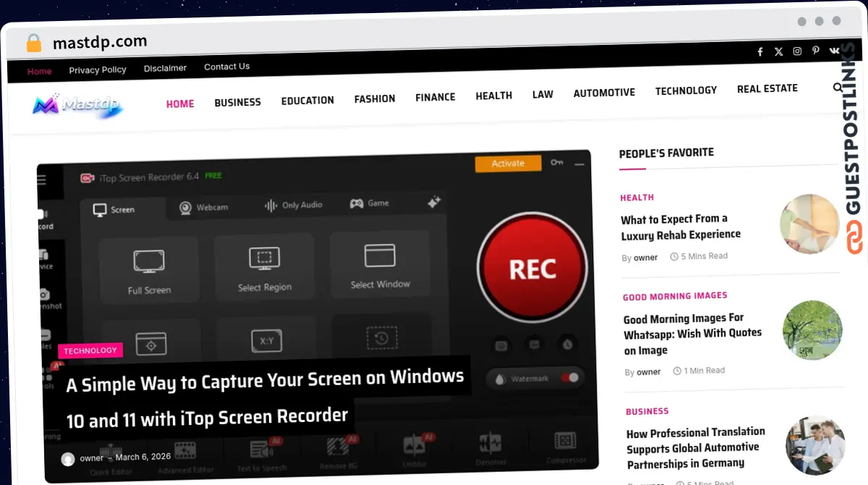Viewport: 868px width, 485px height.
Task: Click the mastdp.com address text
Action: pyautogui.click(x=99, y=42)
